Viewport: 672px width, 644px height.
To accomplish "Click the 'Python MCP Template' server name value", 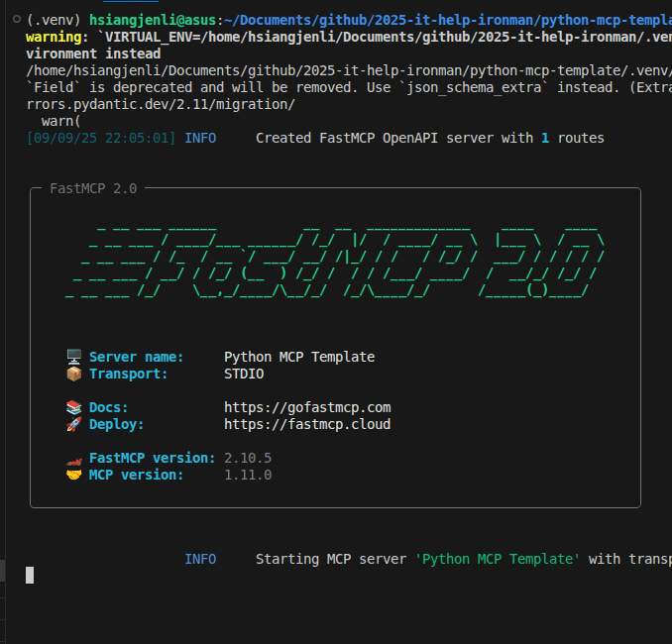I will click(x=299, y=357).
